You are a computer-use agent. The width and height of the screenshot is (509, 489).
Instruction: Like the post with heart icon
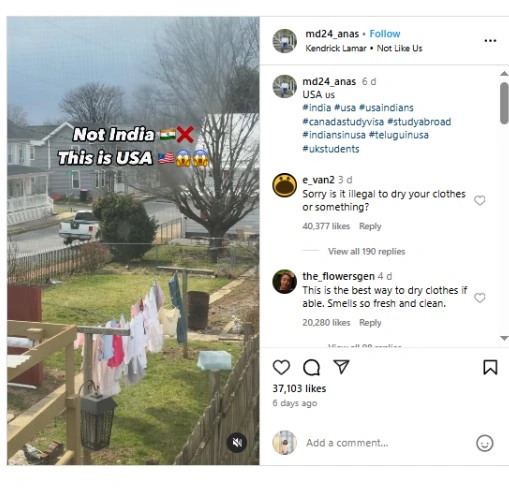(281, 367)
